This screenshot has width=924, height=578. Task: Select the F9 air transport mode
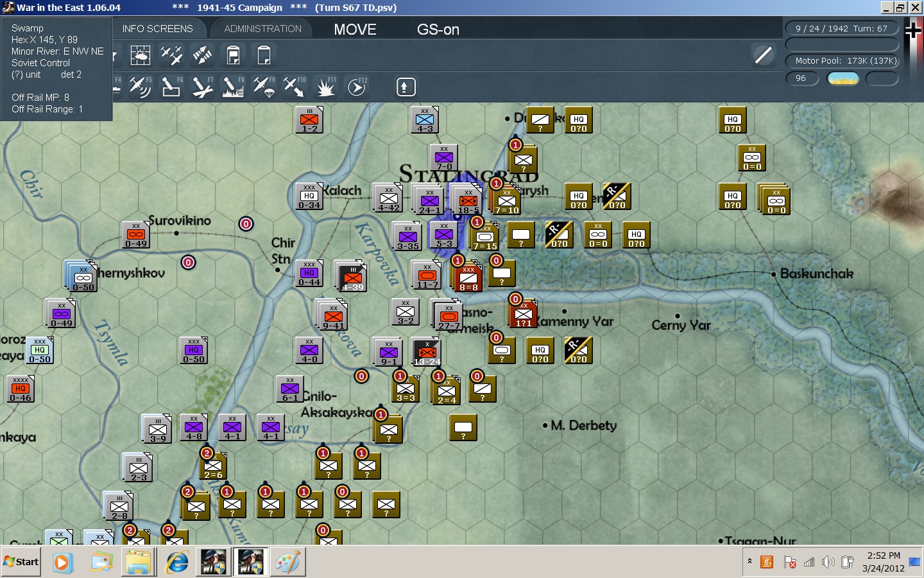[264, 87]
